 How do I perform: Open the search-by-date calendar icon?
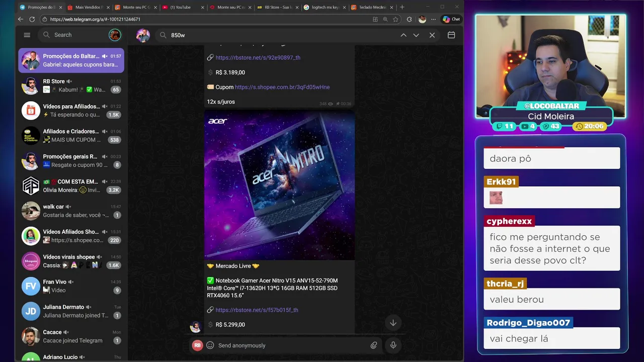(451, 35)
